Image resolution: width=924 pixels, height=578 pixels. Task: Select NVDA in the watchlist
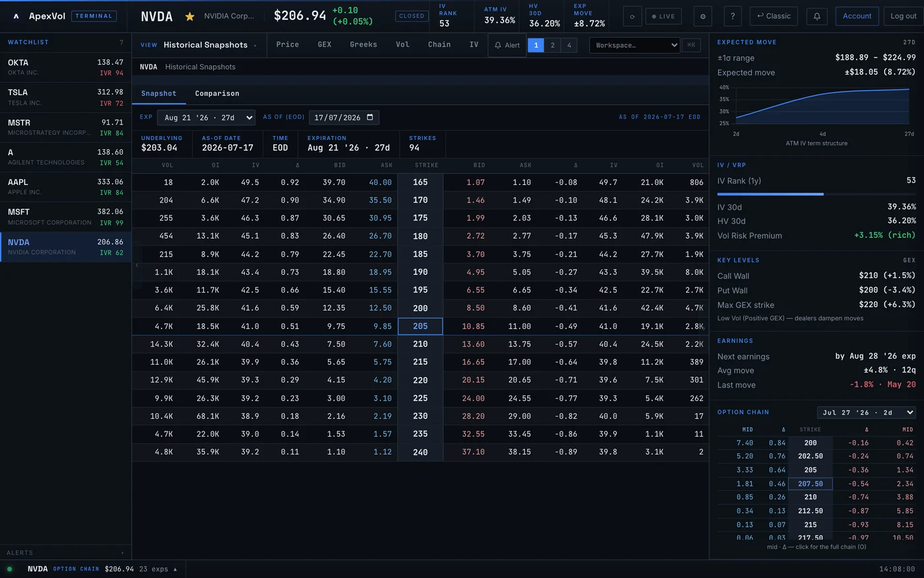pyautogui.click(x=65, y=247)
